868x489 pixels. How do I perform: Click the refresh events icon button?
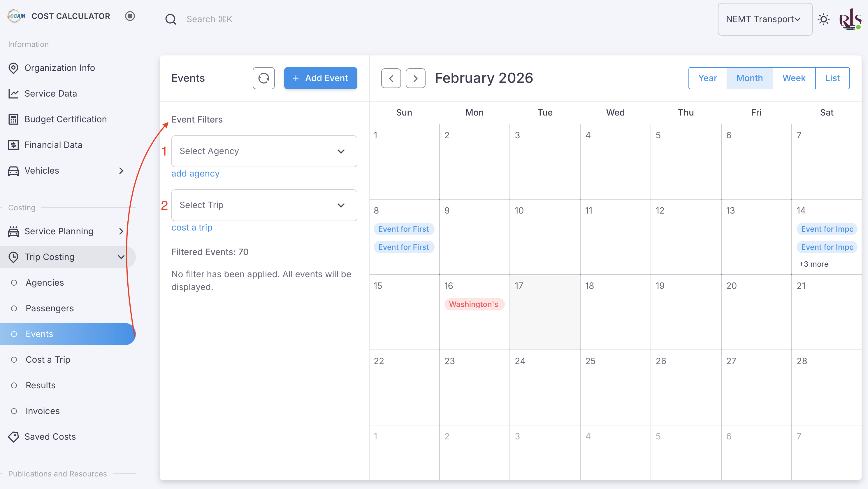click(263, 78)
